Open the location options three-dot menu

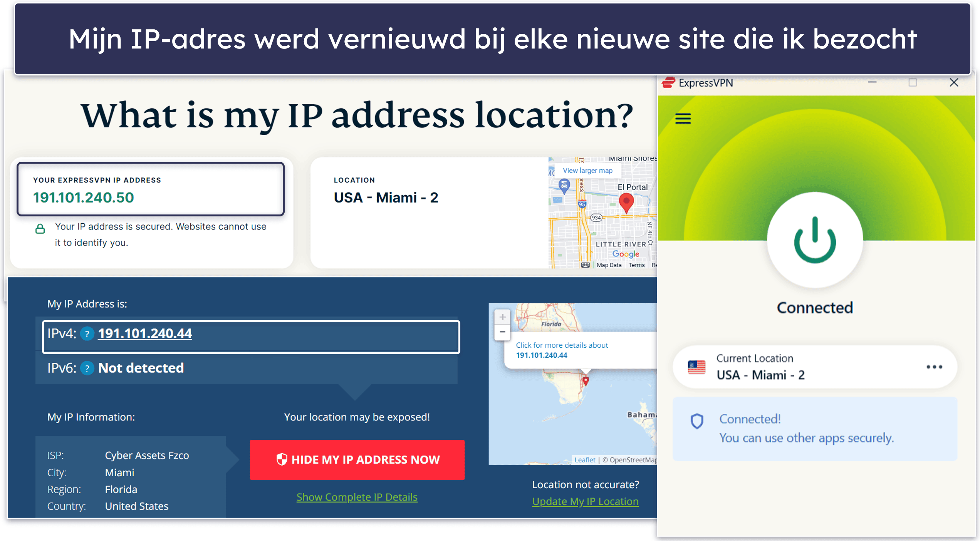934,367
